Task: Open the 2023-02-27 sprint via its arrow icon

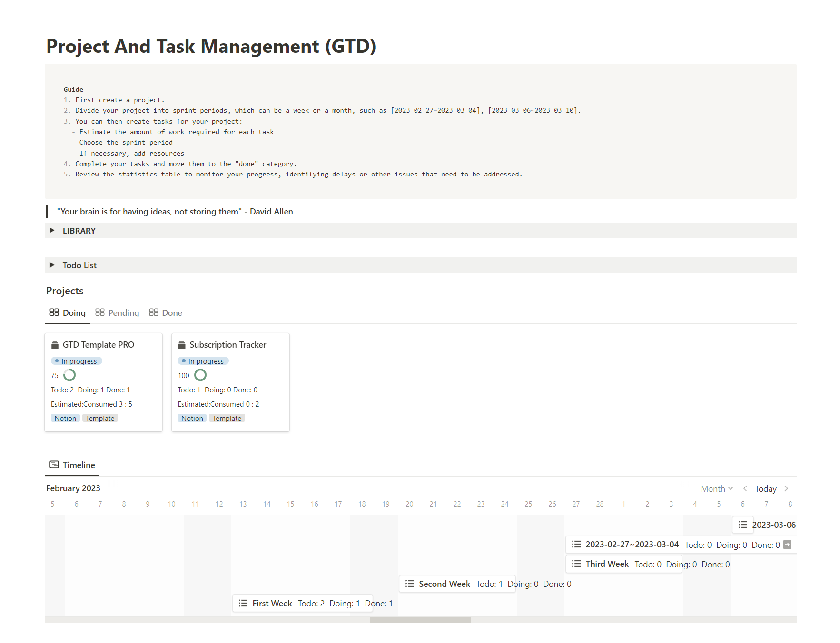Action: tap(788, 545)
